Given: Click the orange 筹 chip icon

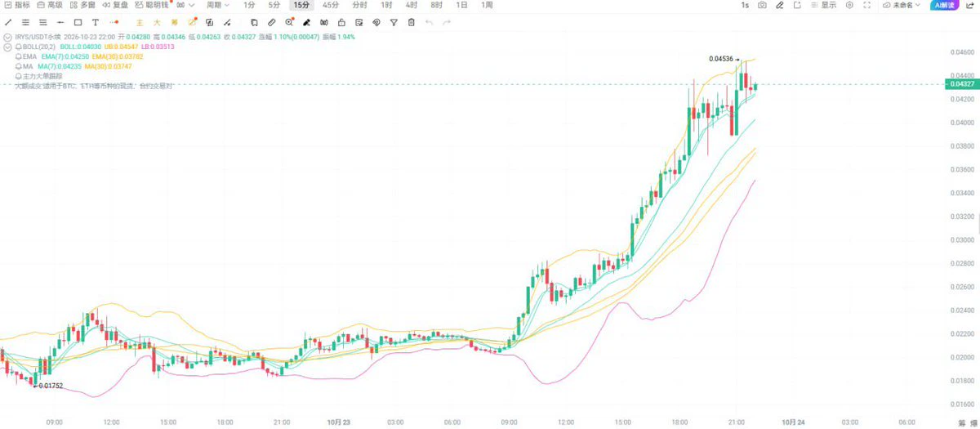Looking at the screenshot, I should (175, 22).
